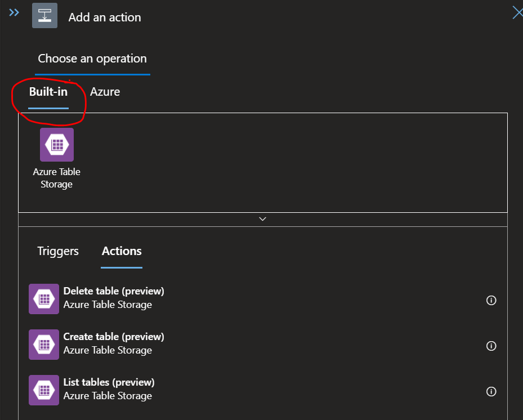Select the Azure Table Storage connector icon
The image size is (523, 420).
point(56,145)
